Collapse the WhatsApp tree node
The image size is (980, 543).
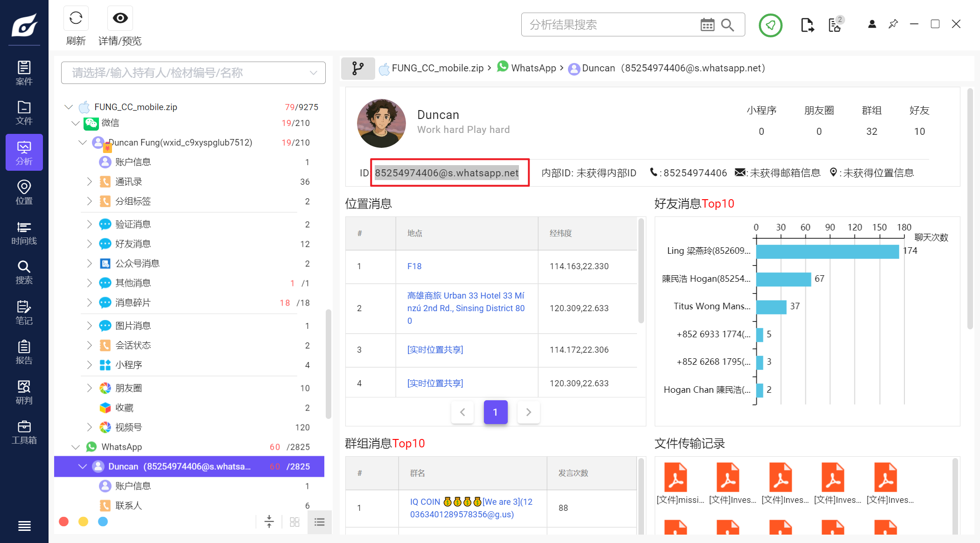coord(76,447)
